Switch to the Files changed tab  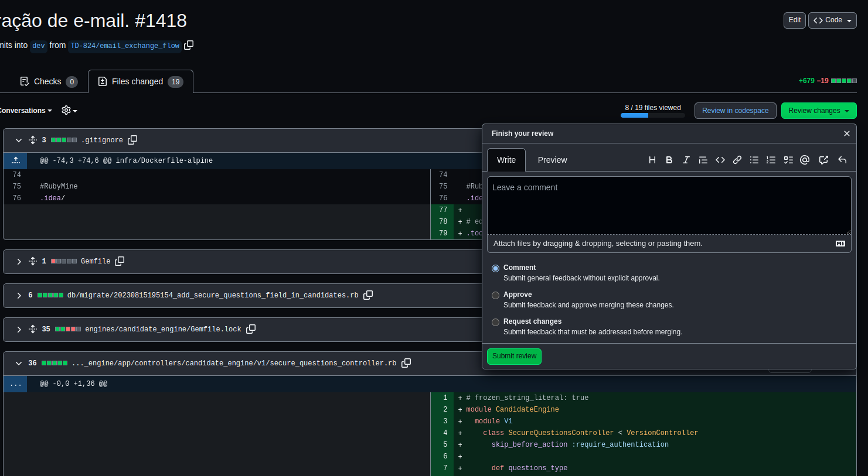pos(141,81)
